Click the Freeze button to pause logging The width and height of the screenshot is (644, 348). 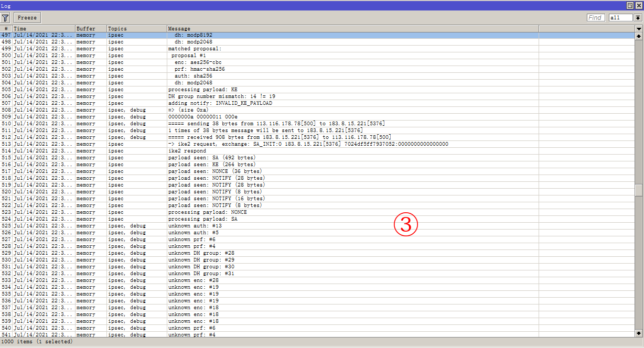[27, 17]
